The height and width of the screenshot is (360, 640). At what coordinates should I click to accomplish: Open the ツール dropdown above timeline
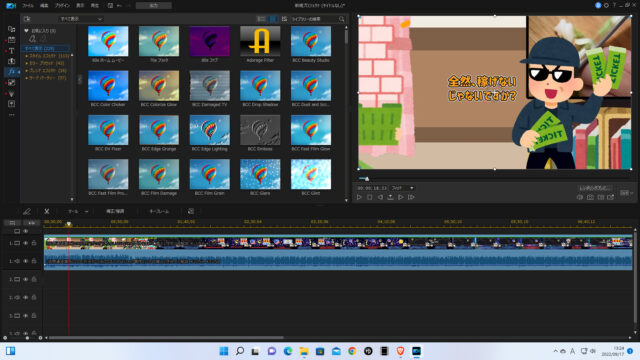click(78, 211)
